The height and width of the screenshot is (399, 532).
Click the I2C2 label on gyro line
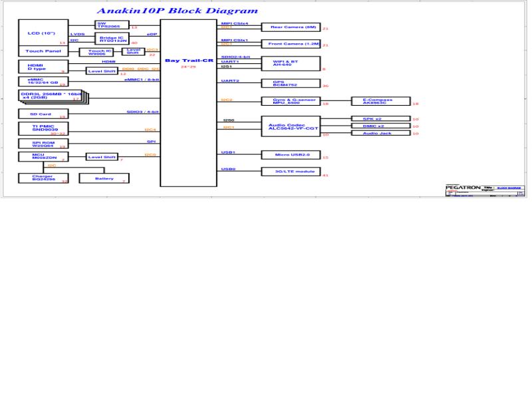pos(227,100)
